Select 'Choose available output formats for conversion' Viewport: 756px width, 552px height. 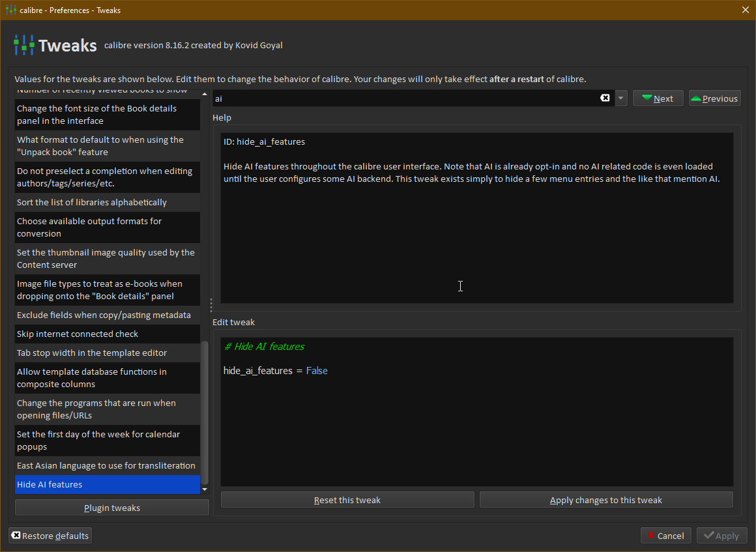pos(107,227)
